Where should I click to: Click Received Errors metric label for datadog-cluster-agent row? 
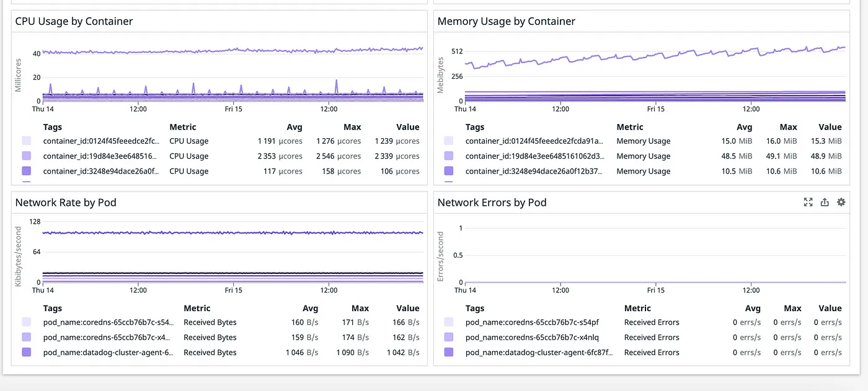point(651,352)
